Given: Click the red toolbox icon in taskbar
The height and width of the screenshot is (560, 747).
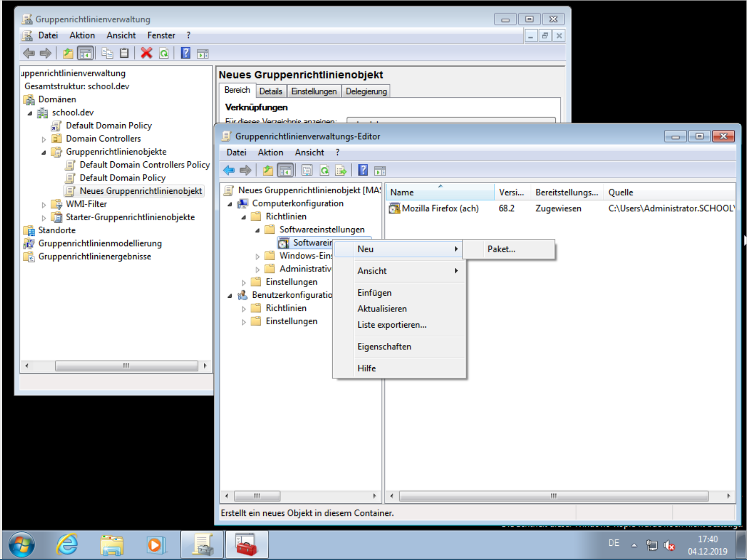Looking at the screenshot, I should (246, 545).
